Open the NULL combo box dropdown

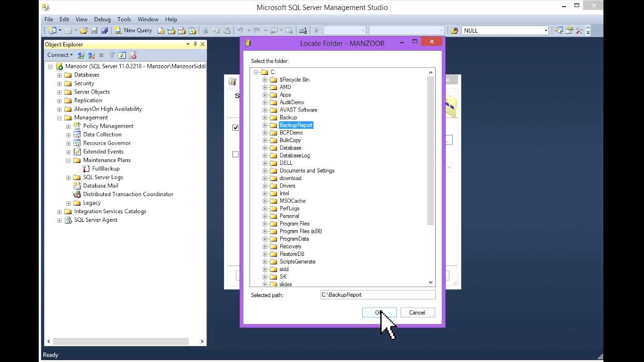click(545, 31)
